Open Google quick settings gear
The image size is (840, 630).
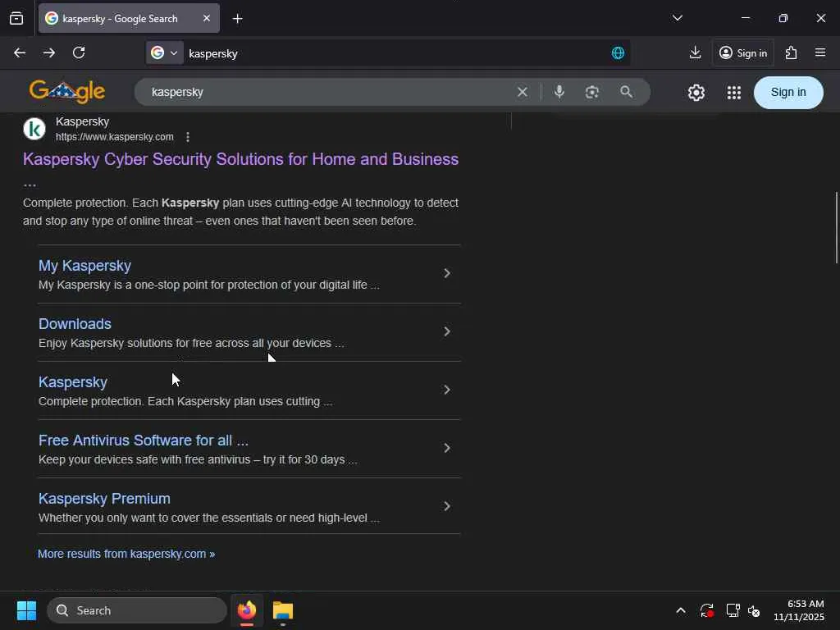[x=696, y=93]
